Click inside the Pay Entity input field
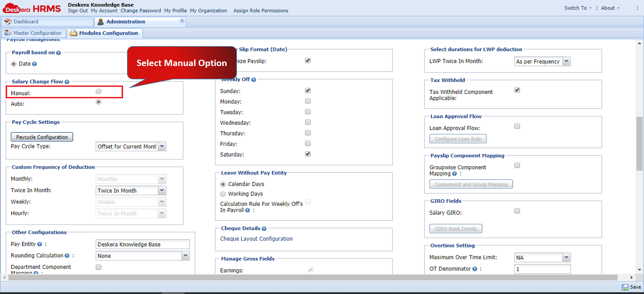 142,244
